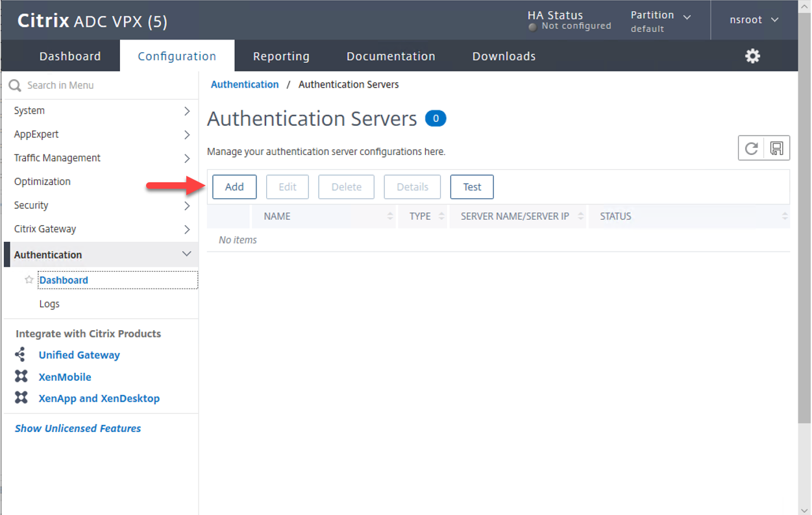Image resolution: width=812 pixels, height=515 pixels.
Task: Expand Traffic Management chevron
Action: point(187,158)
